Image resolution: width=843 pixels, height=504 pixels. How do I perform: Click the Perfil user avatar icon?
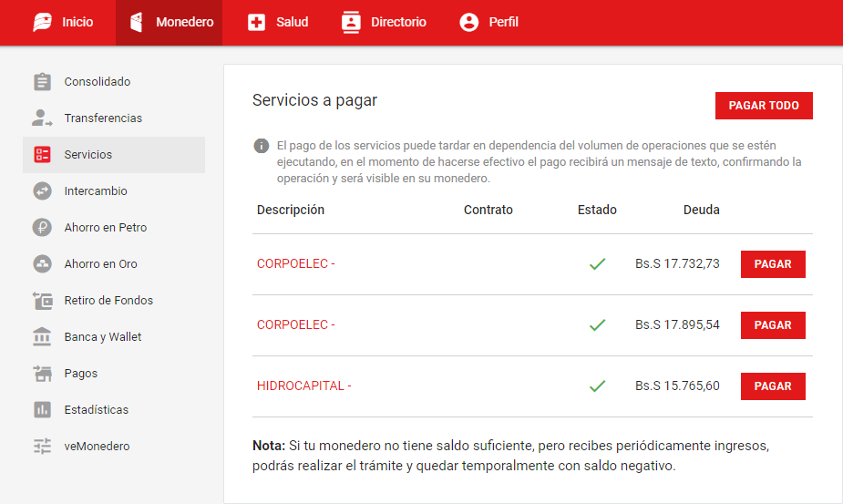(468, 22)
